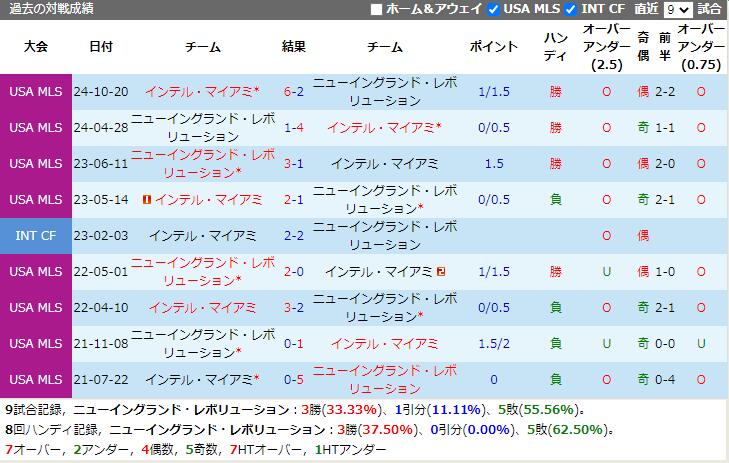Click the 前半 column header
Viewport: 729px width, 463px height.
tap(665, 46)
